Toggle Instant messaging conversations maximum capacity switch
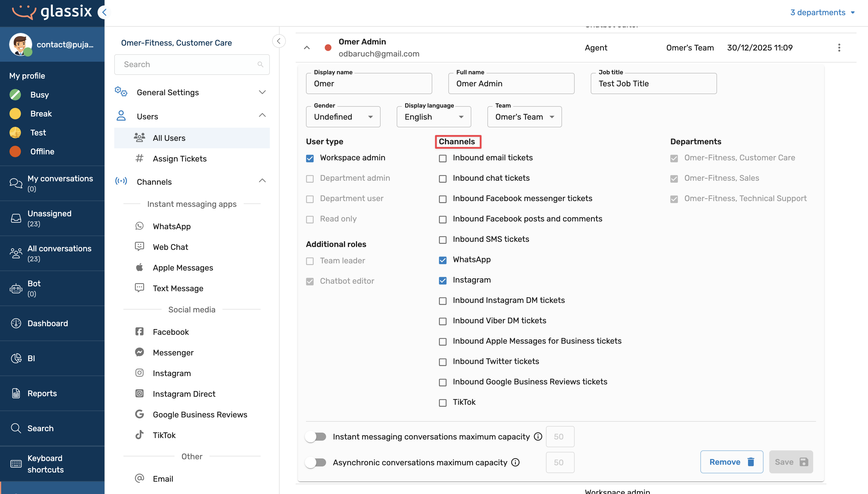The width and height of the screenshot is (868, 494). pyautogui.click(x=315, y=436)
